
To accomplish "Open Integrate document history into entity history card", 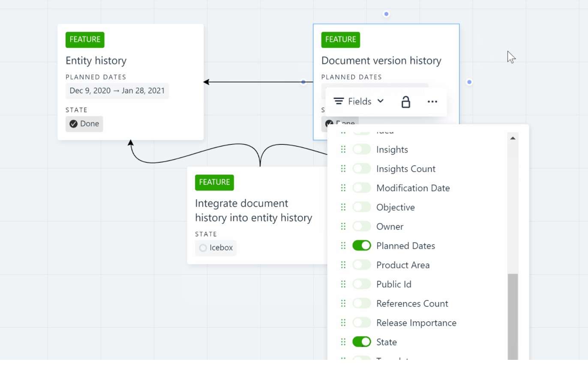I will click(x=253, y=210).
